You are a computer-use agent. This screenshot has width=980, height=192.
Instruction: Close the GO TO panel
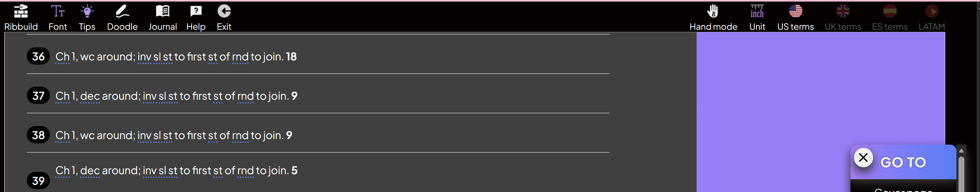coord(863,157)
